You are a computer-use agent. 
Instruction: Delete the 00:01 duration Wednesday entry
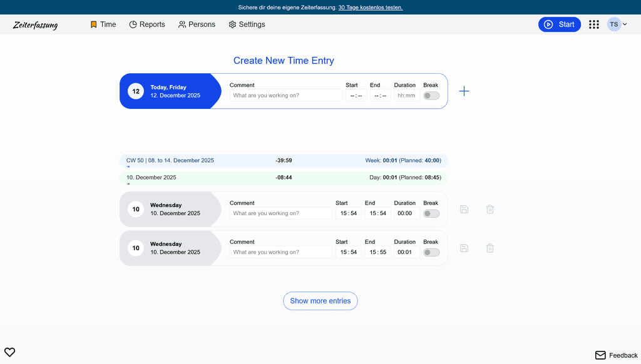pyautogui.click(x=490, y=248)
